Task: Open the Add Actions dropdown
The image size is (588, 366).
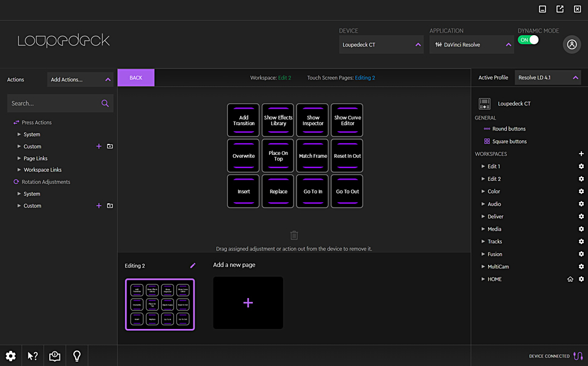Action: tap(80, 80)
